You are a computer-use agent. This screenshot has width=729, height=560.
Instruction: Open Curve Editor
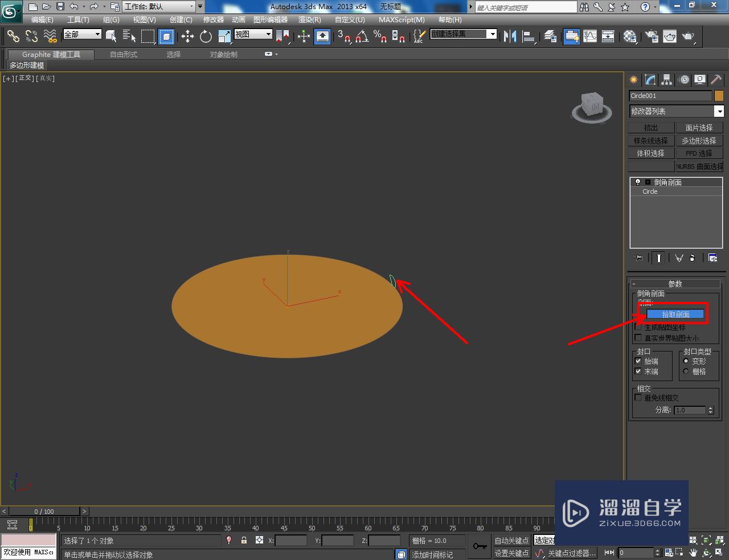590,36
